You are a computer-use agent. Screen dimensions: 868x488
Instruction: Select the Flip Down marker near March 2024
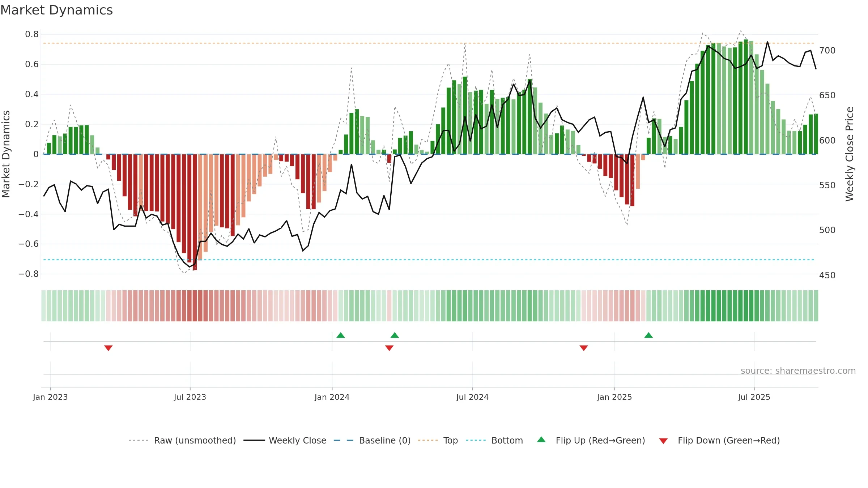coord(389,348)
